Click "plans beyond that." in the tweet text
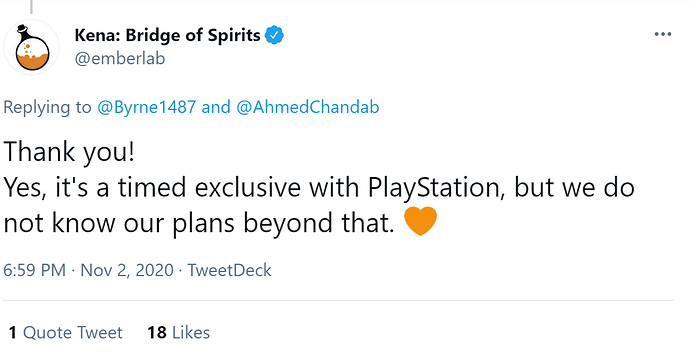This screenshot has height=361, width=690. point(283,223)
